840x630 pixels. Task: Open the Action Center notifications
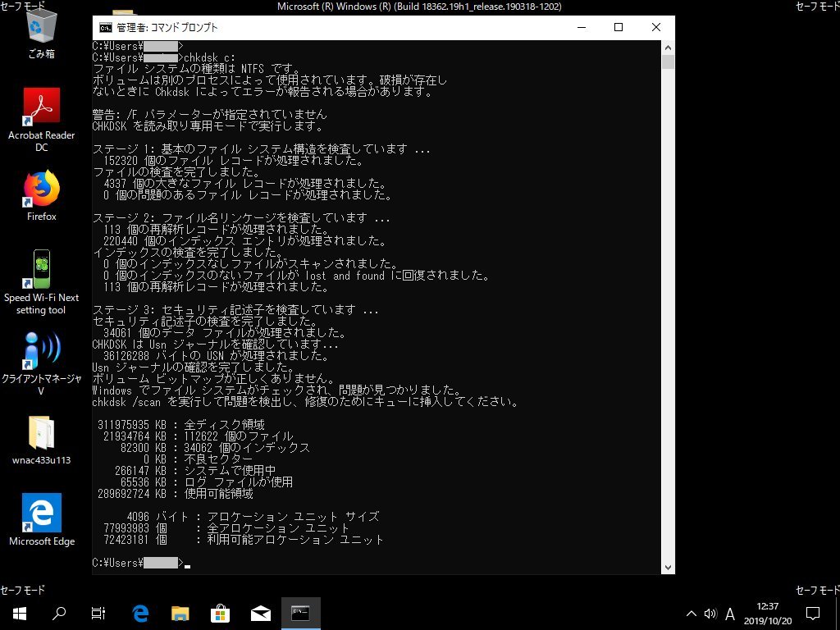813,613
